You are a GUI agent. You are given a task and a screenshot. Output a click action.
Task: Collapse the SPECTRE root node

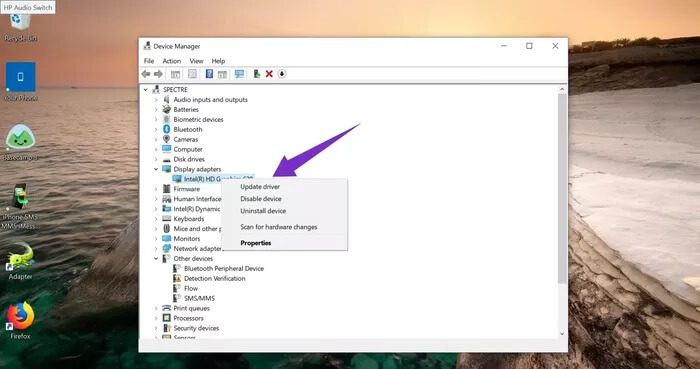(146, 90)
